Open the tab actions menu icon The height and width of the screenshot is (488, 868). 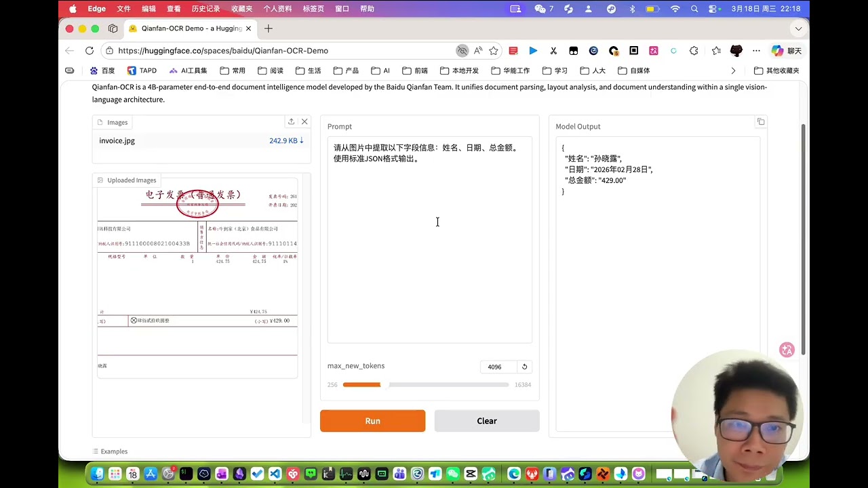point(113,28)
